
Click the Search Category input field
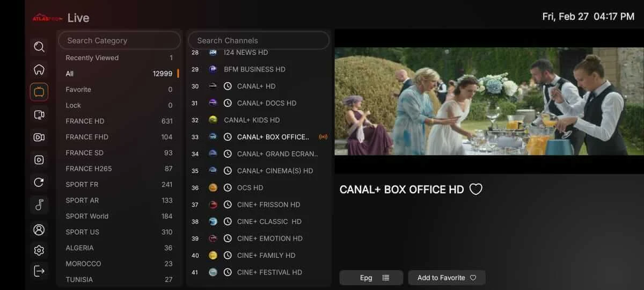(119, 41)
